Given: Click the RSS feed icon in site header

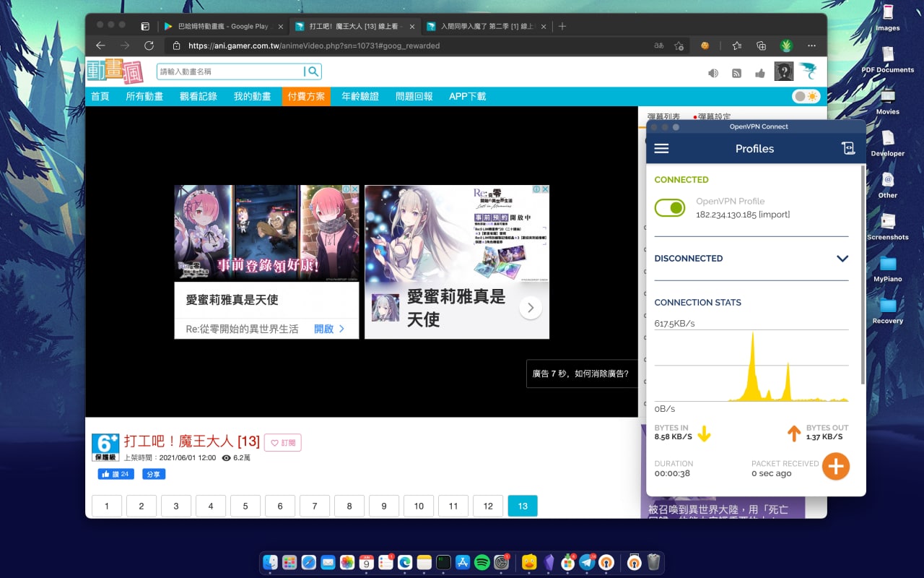Looking at the screenshot, I should point(736,73).
